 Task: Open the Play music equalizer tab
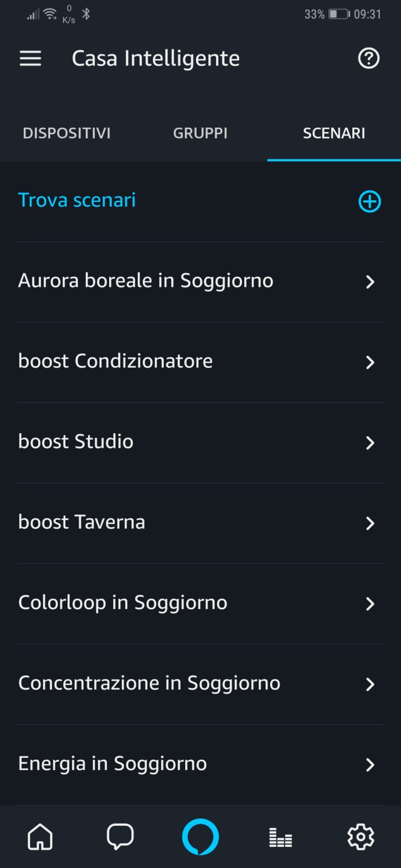(x=281, y=838)
